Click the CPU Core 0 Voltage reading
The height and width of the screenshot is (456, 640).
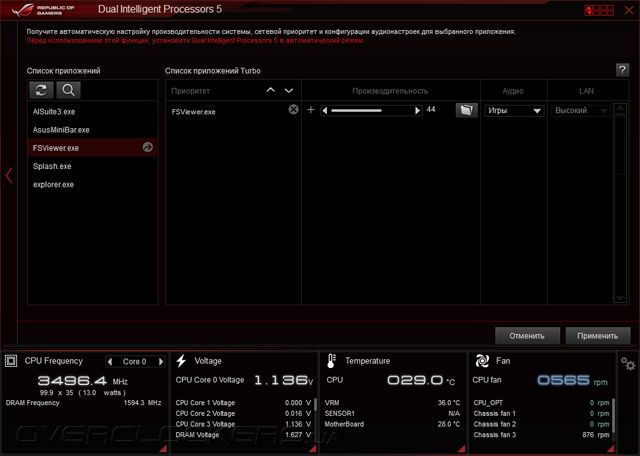pos(244,380)
